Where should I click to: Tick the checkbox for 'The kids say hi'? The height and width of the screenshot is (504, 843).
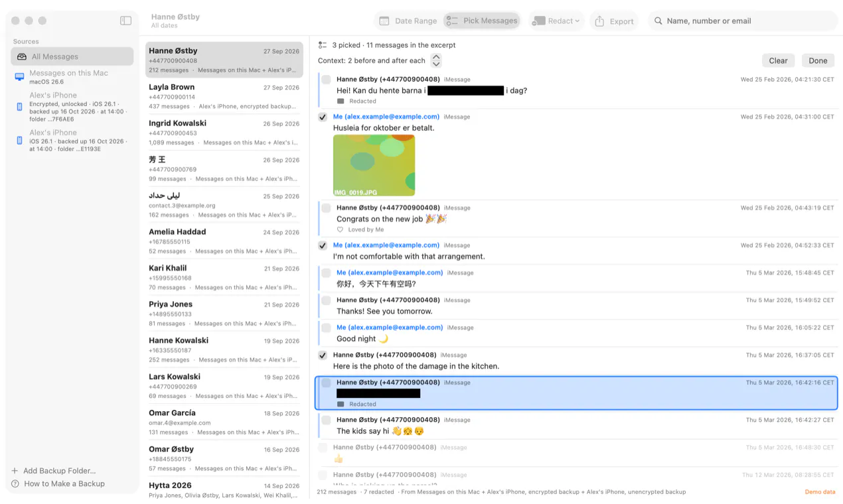326,420
